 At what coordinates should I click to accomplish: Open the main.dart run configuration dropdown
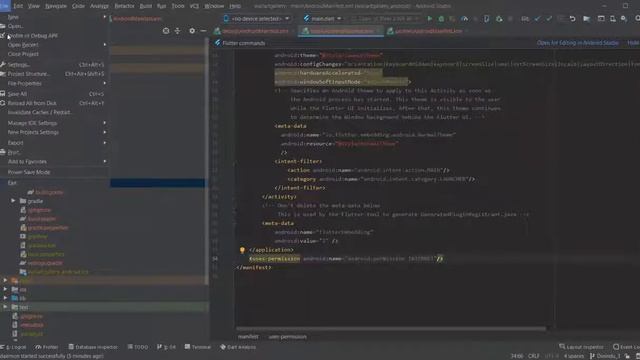322,19
